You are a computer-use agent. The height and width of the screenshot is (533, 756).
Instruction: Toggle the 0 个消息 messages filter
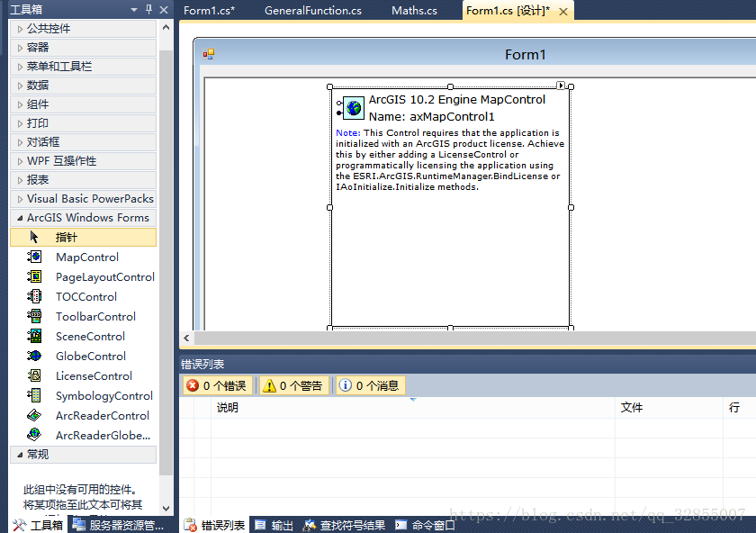(x=370, y=385)
